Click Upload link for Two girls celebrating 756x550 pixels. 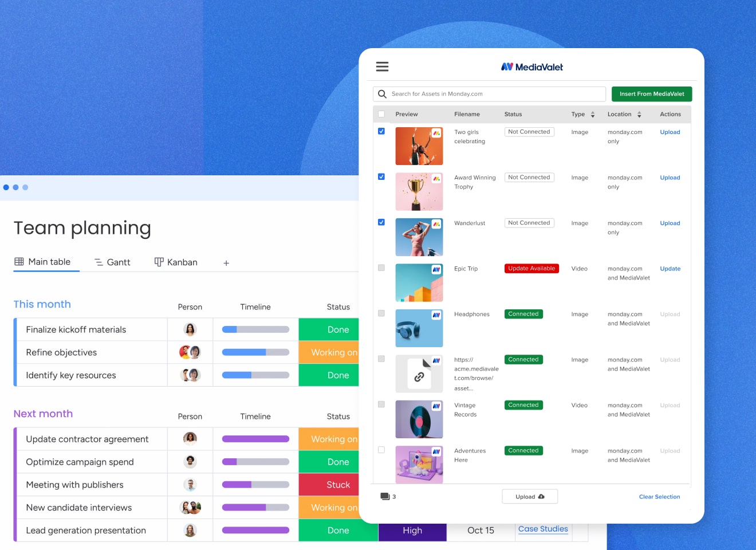tap(670, 132)
